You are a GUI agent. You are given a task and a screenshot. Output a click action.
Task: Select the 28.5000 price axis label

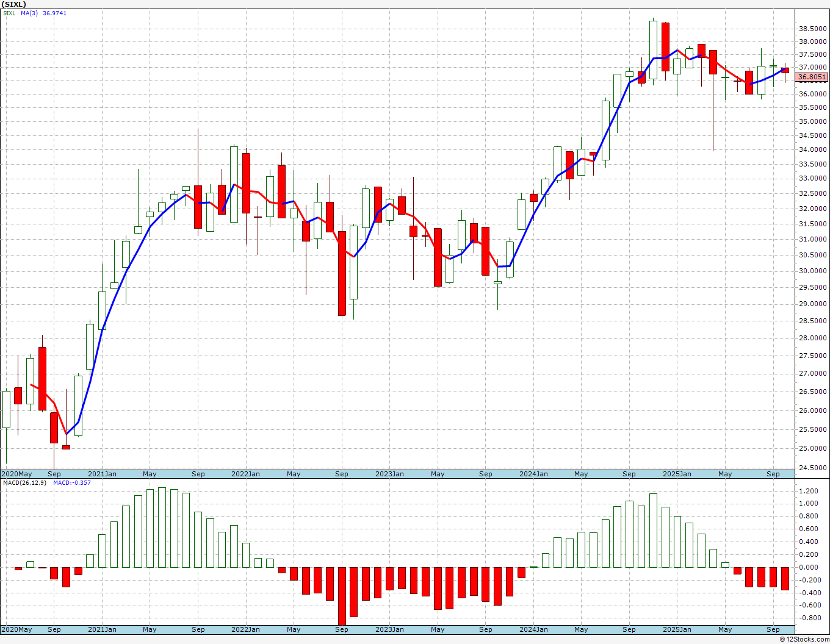[812, 321]
